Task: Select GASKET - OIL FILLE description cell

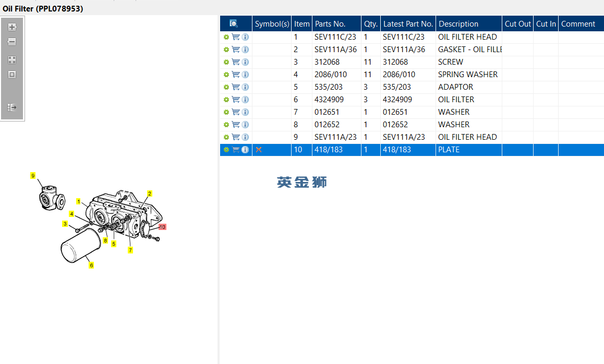Action: pyautogui.click(x=469, y=50)
